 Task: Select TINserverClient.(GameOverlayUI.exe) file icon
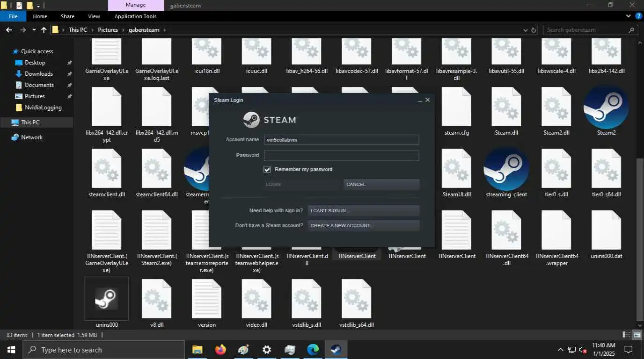(x=106, y=230)
